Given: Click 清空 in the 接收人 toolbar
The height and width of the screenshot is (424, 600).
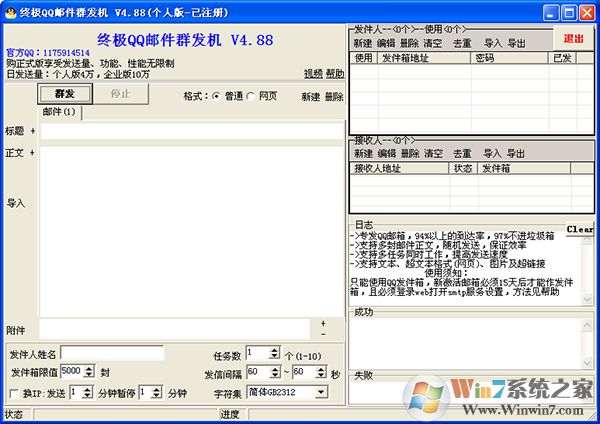Looking at the screenshot, I should (x=433, y=154).
